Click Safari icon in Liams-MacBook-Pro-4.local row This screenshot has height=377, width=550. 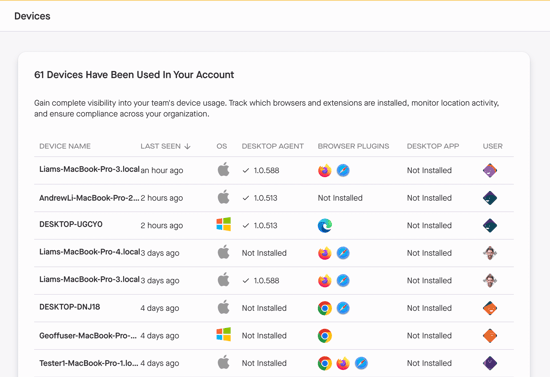(x=343, y=253)
